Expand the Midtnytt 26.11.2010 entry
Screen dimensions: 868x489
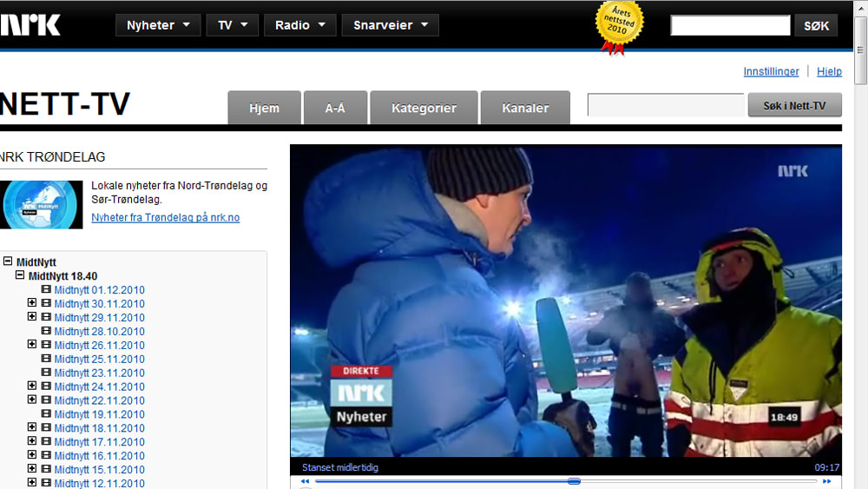(32, 345)
